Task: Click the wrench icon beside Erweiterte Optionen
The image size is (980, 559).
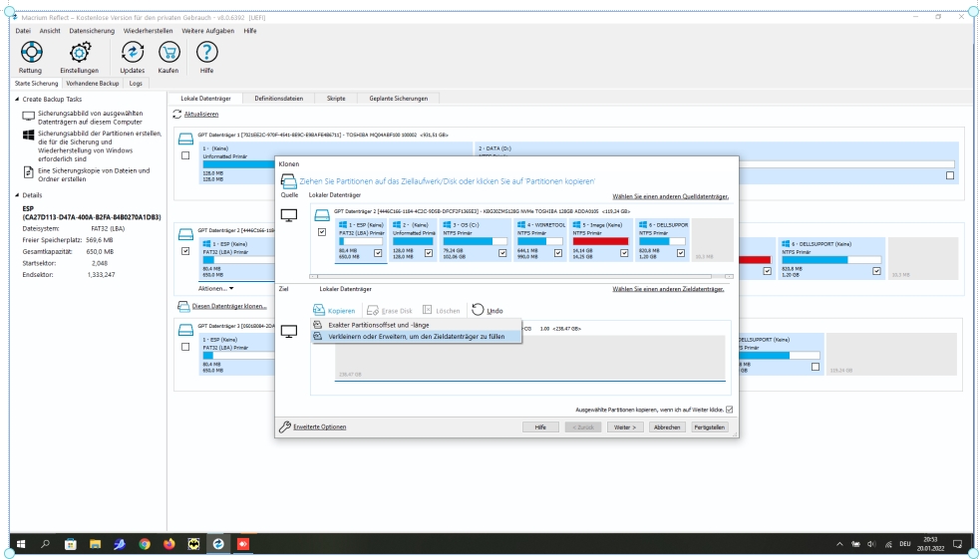Action: (284, 426)
